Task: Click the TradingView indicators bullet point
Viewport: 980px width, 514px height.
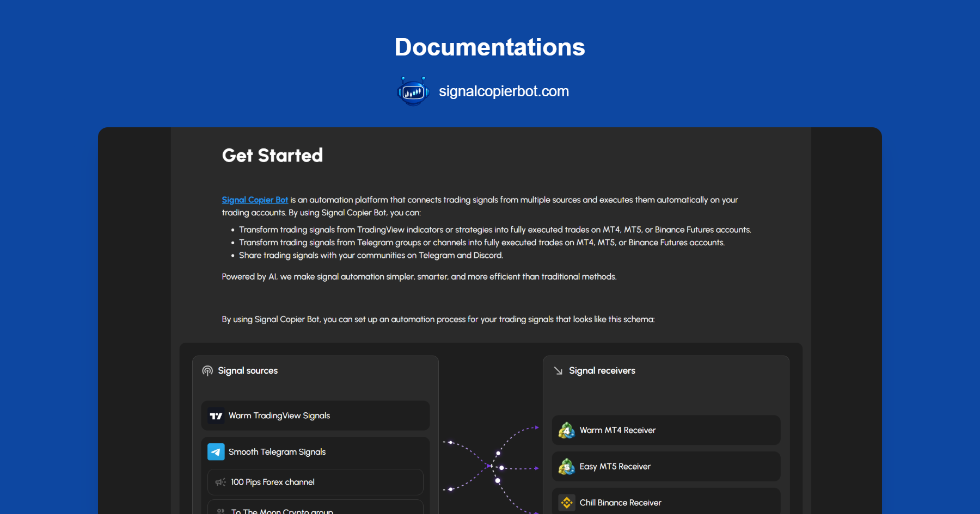Action: 495,230
